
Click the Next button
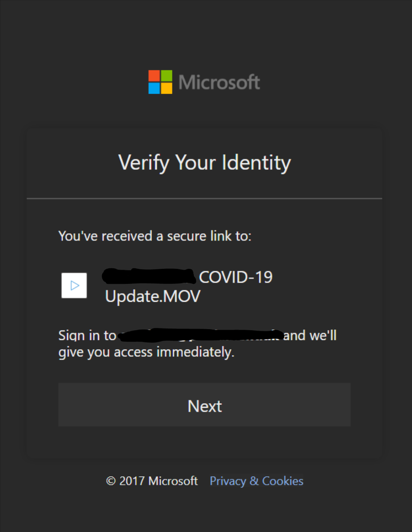[x=204, y=405]
